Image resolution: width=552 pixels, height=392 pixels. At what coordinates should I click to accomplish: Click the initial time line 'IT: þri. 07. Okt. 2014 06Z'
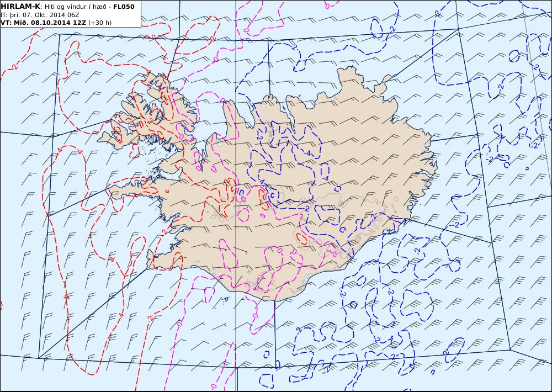click(40, 15)
